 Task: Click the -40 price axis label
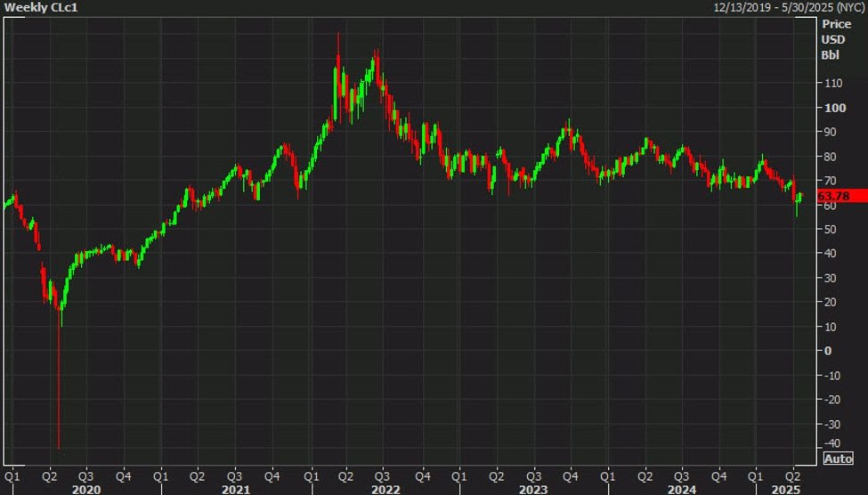point(832,444)
